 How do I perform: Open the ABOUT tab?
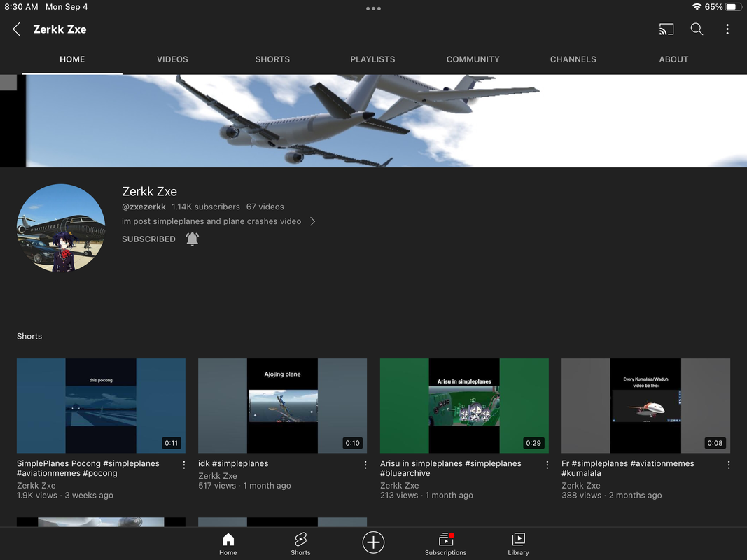[673, 59]
